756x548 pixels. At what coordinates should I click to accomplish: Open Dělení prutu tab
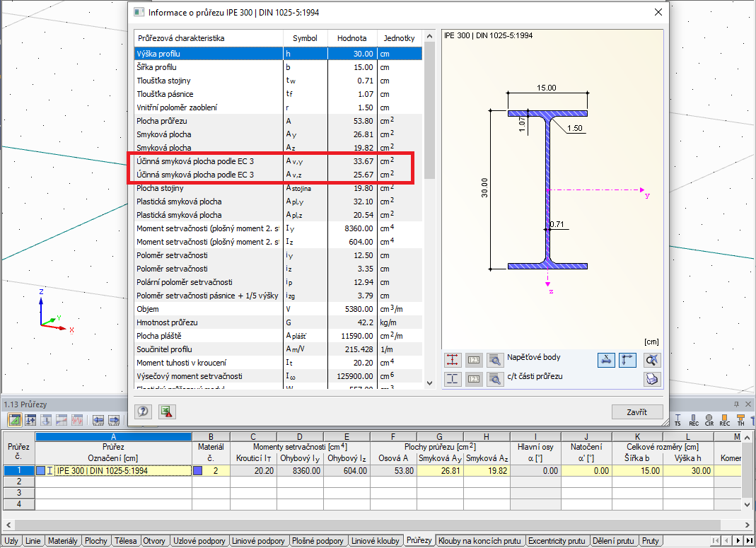click(613, 541)
